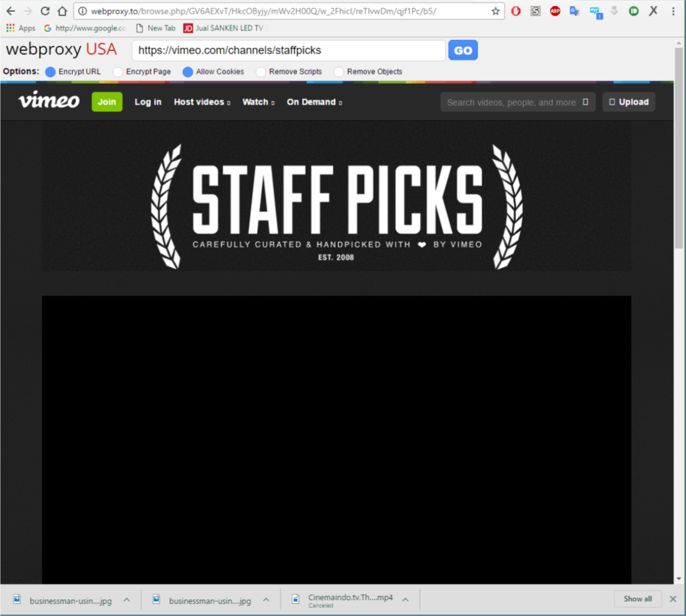
Task: Click the gray download arrow extension
Action: [x=614, y=11]
